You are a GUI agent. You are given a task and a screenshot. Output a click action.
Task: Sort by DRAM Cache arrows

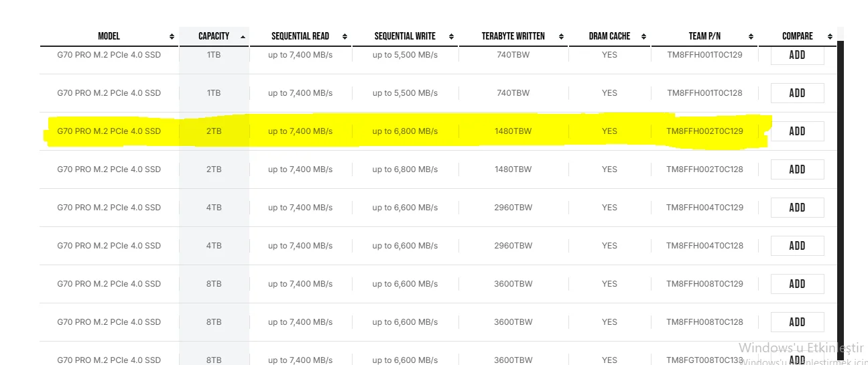point(643,37)
